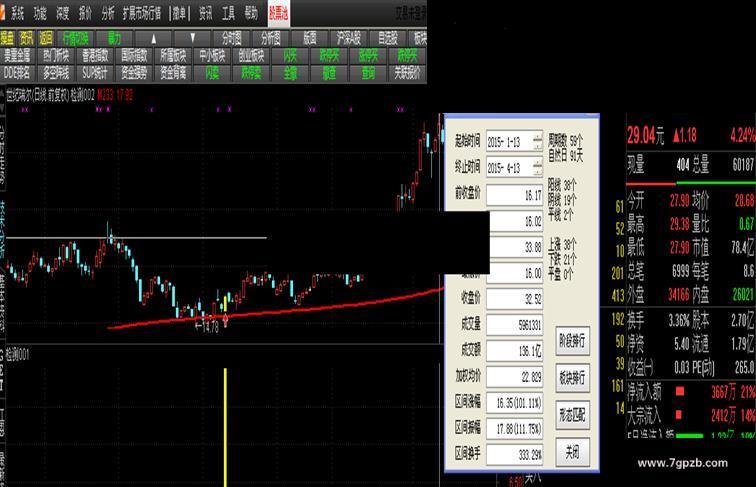Open the 资讯 menu in the menu bar

tap(206, 14)
